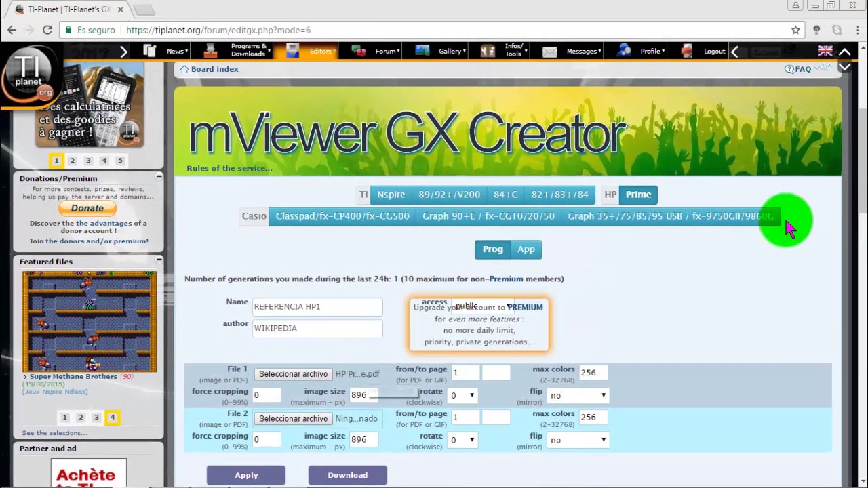Collapse the Donations/Premium panel
868x488 pixels.
click(x=159, y=177)
